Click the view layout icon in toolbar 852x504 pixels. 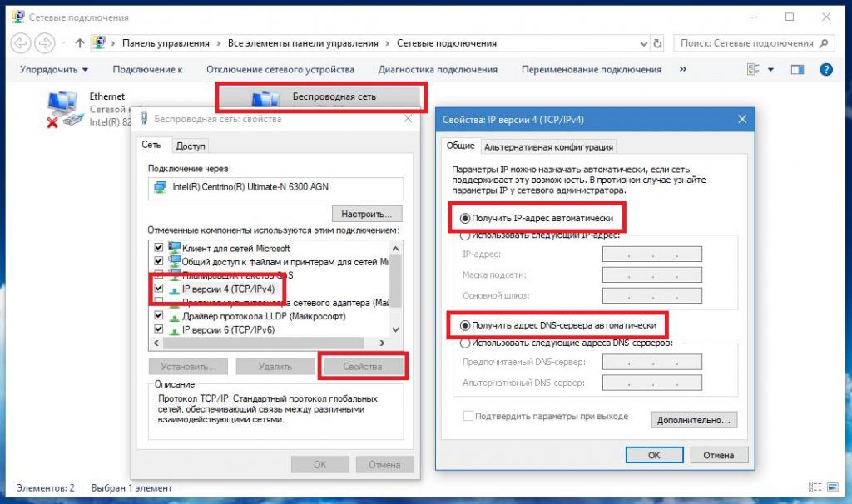click(x=753, y=70)
